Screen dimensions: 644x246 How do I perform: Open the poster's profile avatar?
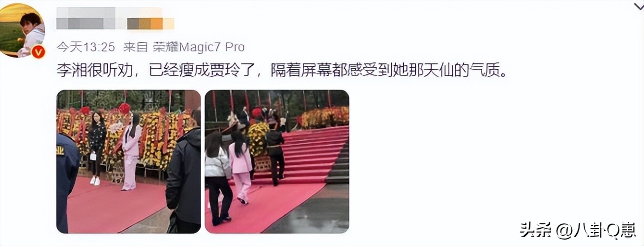22,31
